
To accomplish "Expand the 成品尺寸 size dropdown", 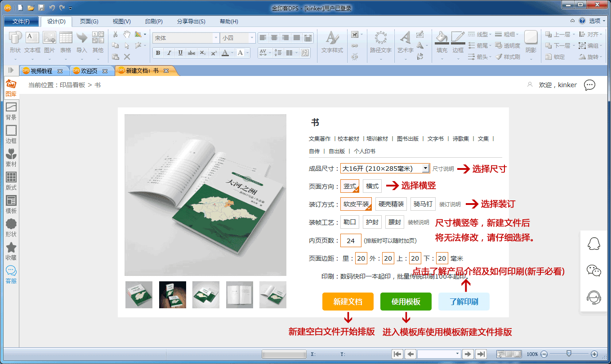I will (425, 169).
